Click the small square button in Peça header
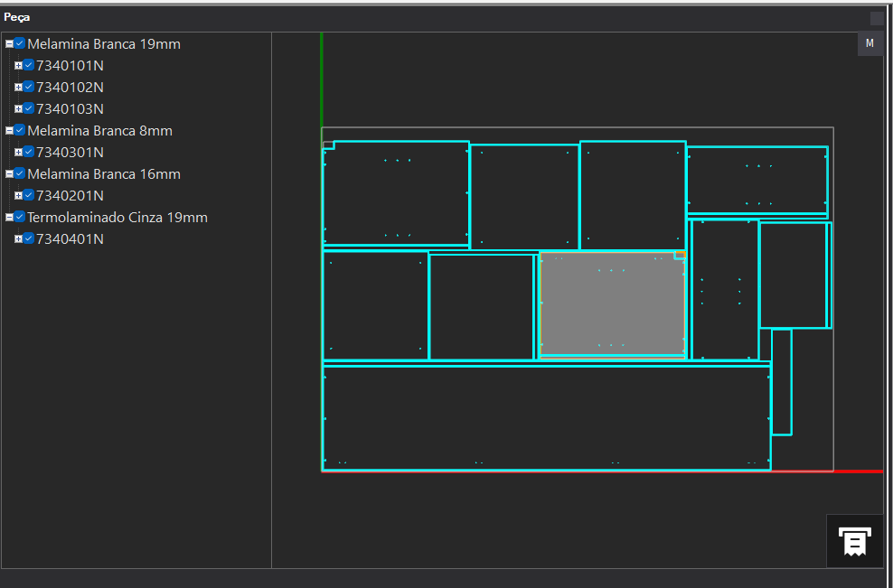Image resolution: width=893 pixels, height=588 pixels. coord(877,18)
